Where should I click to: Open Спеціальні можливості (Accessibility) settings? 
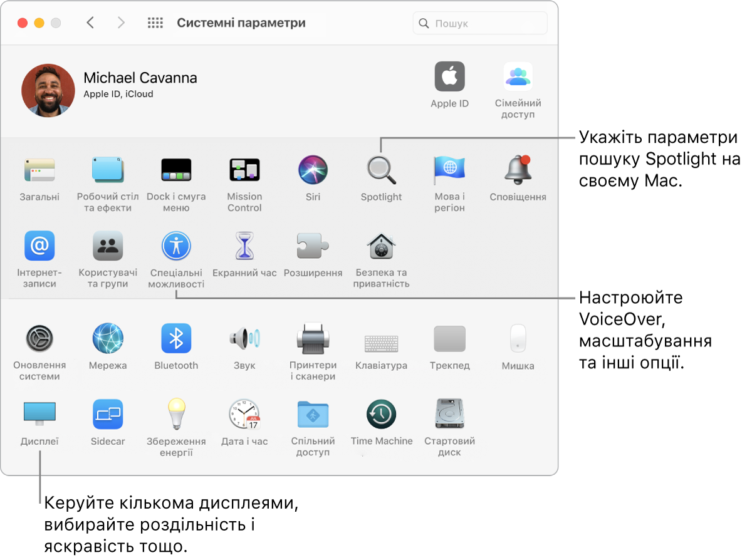[176, 246]
